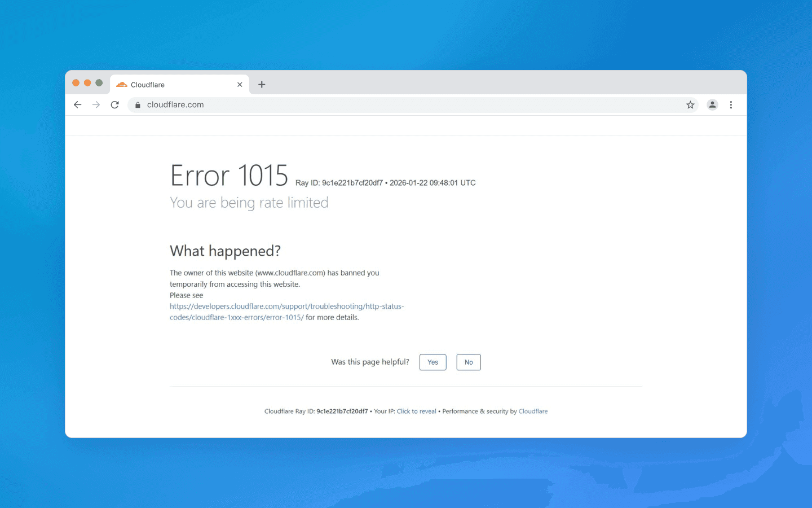Image resolution: width=812 pixels, height=508 pixels.
Task: Reveal your IP via Click to reveal
Action: pos(417,411)
